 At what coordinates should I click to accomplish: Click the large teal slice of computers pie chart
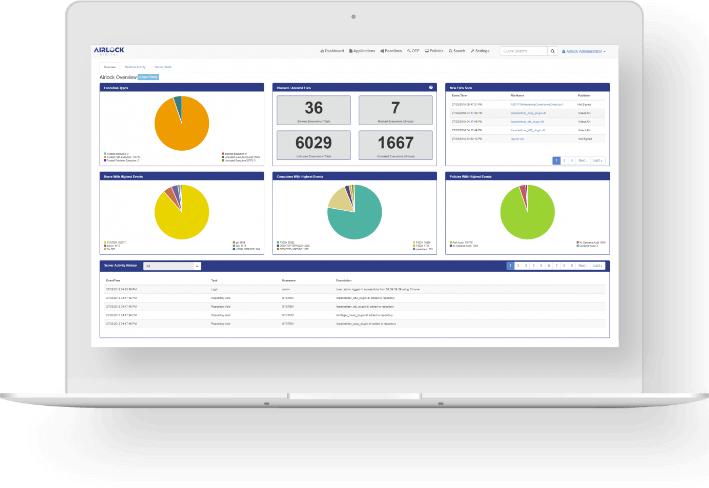click(x=359, y=219)
